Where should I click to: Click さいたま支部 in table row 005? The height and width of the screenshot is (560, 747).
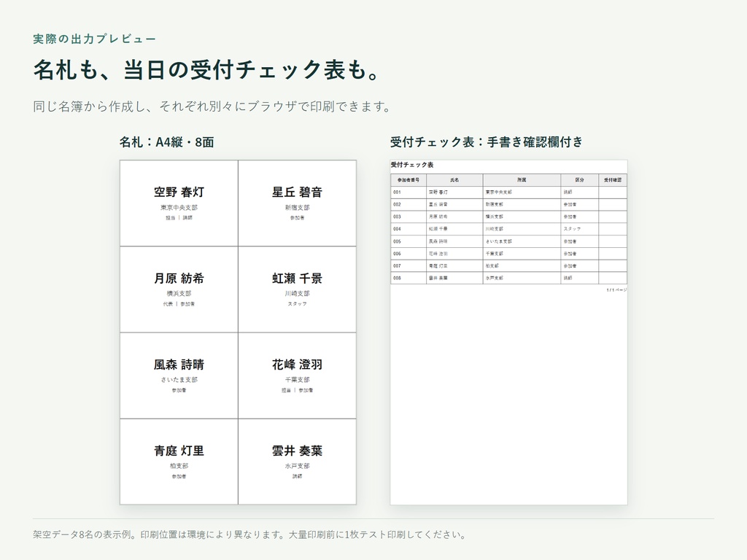click(498, 241)
